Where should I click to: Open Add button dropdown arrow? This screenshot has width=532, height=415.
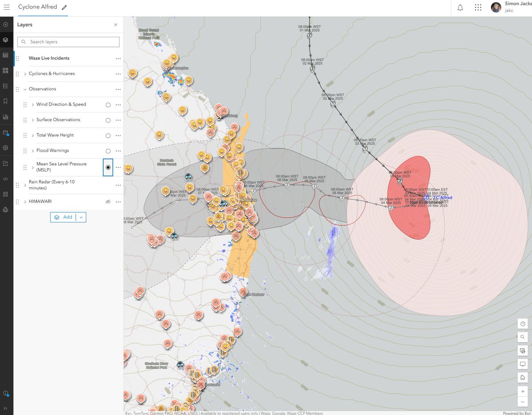click(81, 217)
